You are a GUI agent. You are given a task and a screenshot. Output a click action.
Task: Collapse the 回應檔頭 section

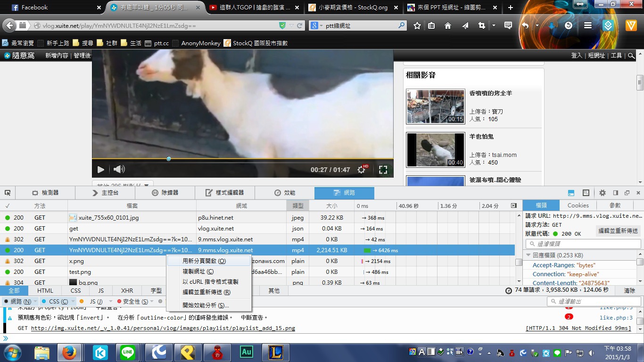click(x=528, y=255)
